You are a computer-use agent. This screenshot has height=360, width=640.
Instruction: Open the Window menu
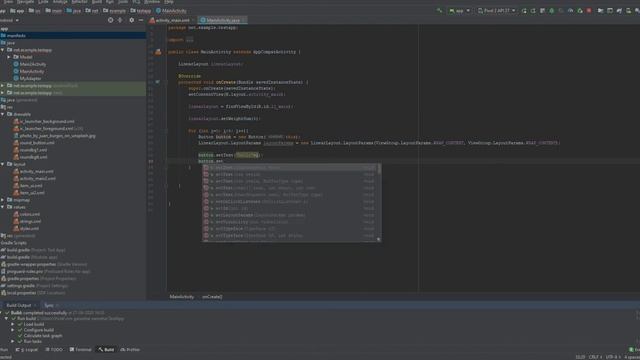152,2
